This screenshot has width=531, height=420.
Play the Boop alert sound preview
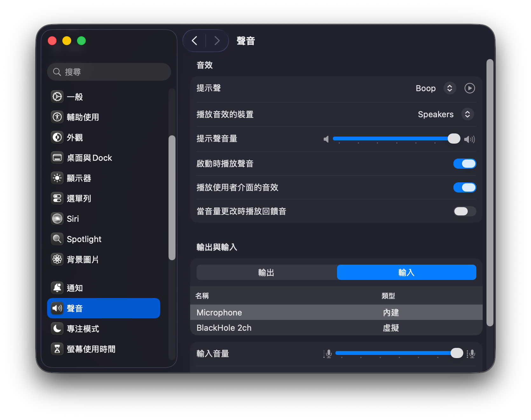(x=470, y=88)
